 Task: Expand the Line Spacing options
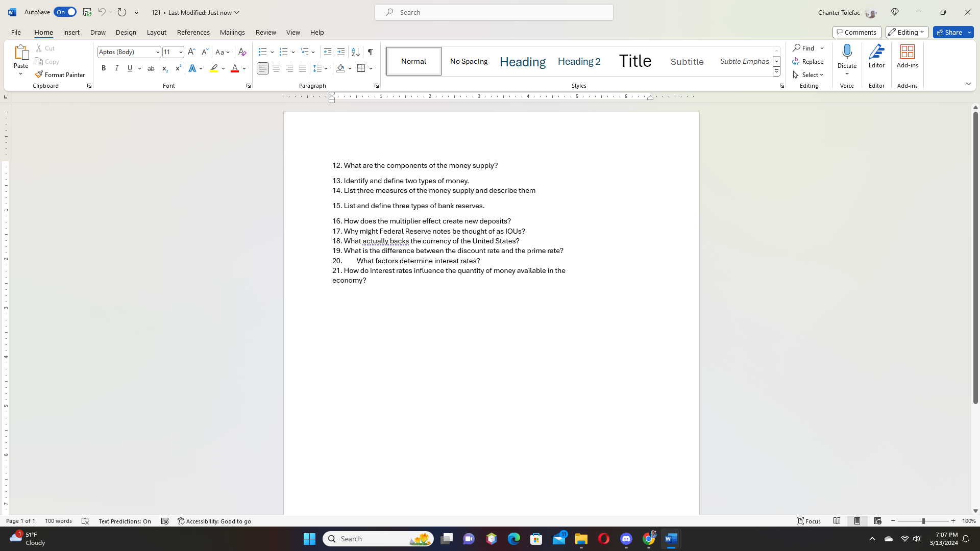325,68
